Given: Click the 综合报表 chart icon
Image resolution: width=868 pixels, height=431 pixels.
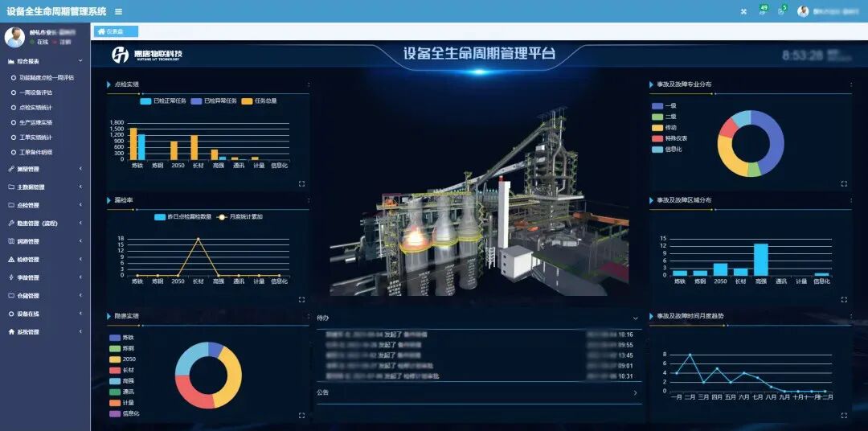Looking at the screenshot, I should [x=11, y=61].
